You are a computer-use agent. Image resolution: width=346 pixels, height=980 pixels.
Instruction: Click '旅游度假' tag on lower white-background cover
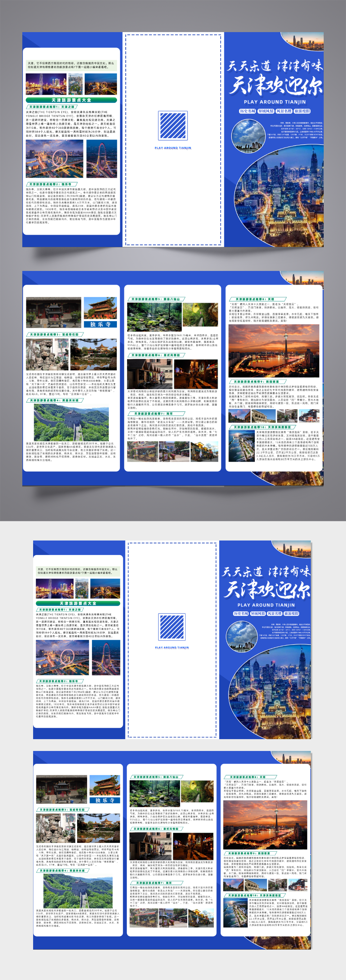click(292, 614)
